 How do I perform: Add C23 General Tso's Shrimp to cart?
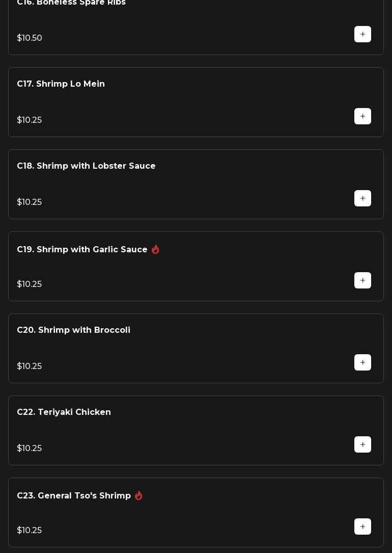[x=362, y=526]
